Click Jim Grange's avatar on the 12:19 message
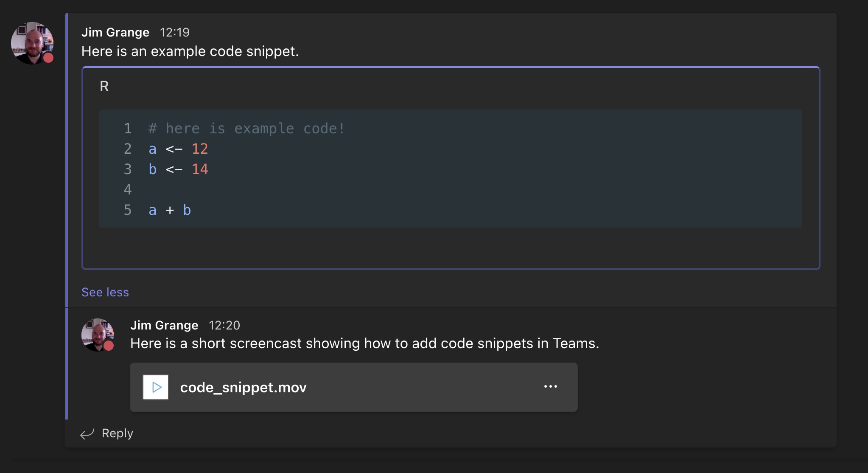The height and width of the screenshot is (473, 868). (31, 42)
